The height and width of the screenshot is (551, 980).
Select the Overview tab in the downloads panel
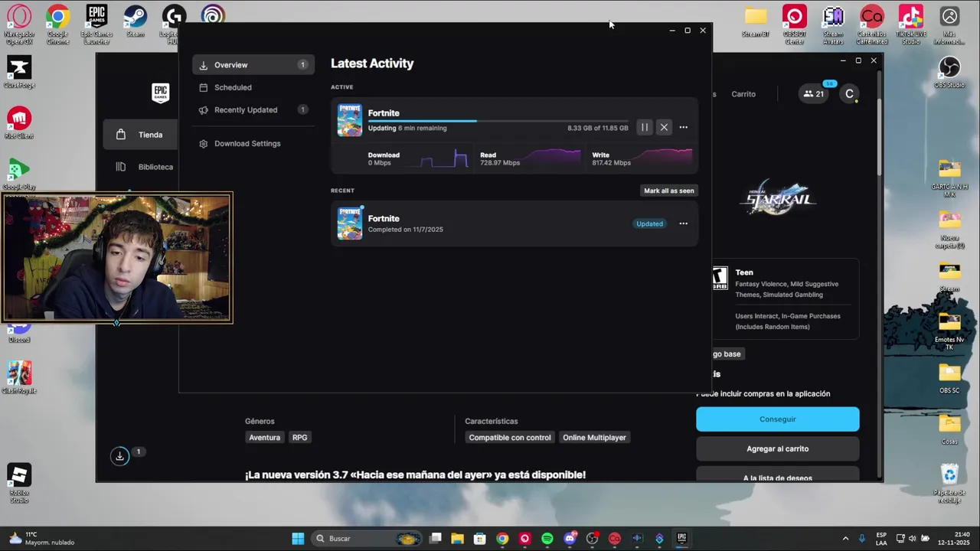[253, 65]
